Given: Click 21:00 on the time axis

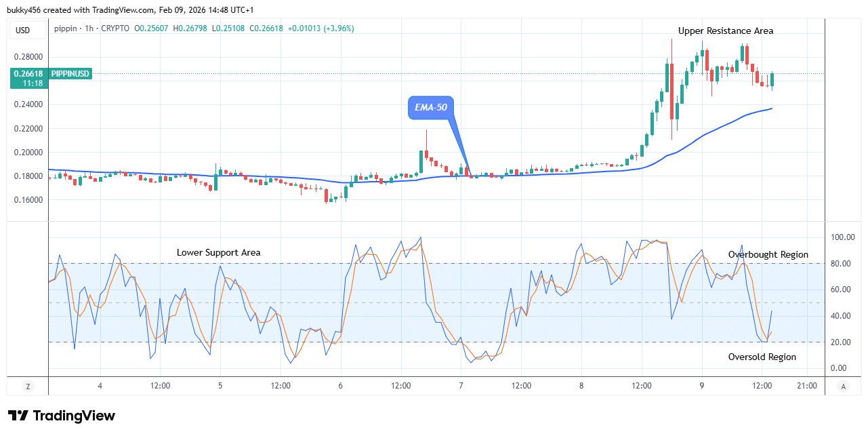Looking at the screenshot, I should (807, 385).
